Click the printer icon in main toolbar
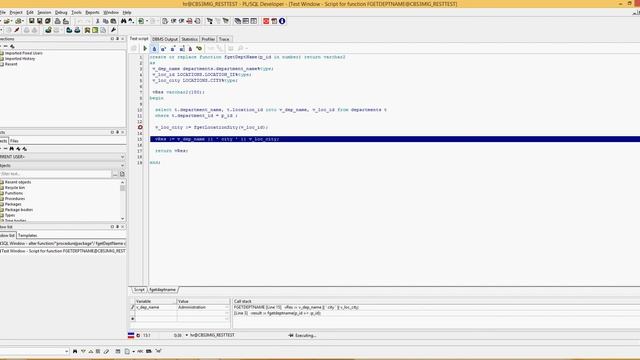This screenshot has width=640, height=360. pyautogui.click(x=58, y=21)
